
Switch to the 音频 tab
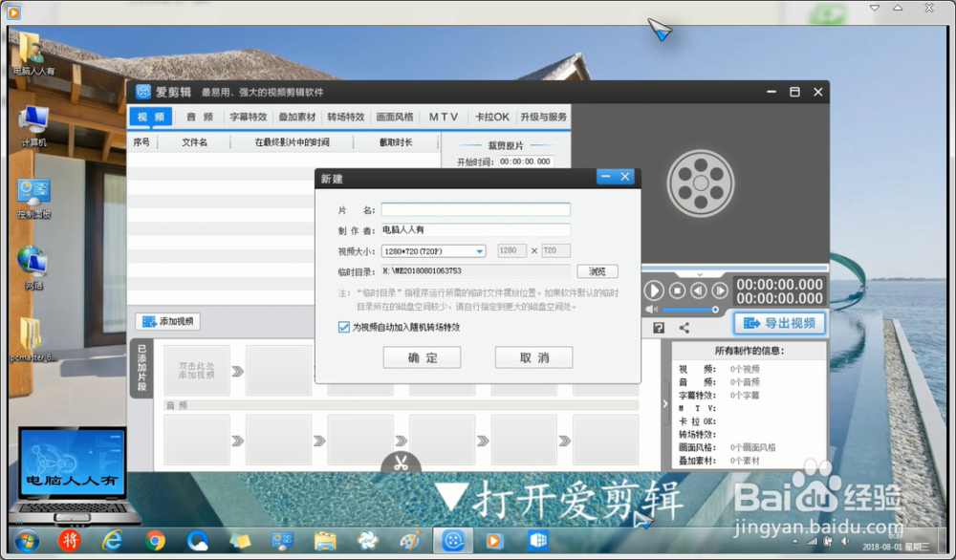click(200, 117)
